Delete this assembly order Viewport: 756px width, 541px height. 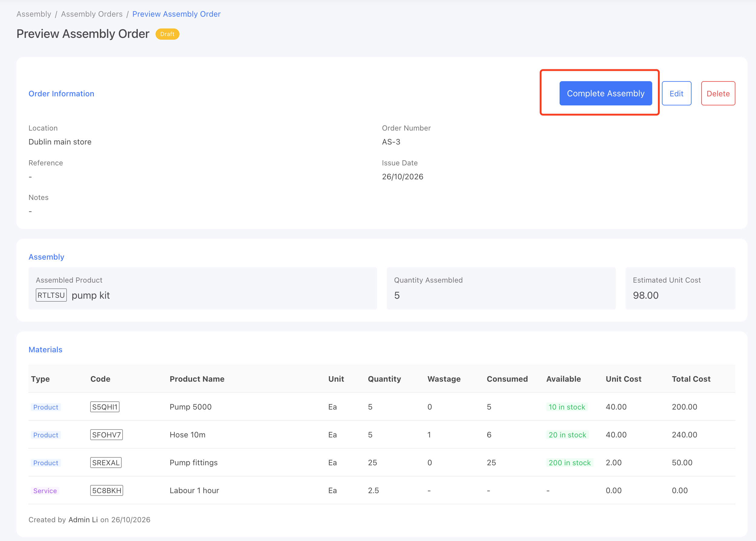(x=718, y=93)
